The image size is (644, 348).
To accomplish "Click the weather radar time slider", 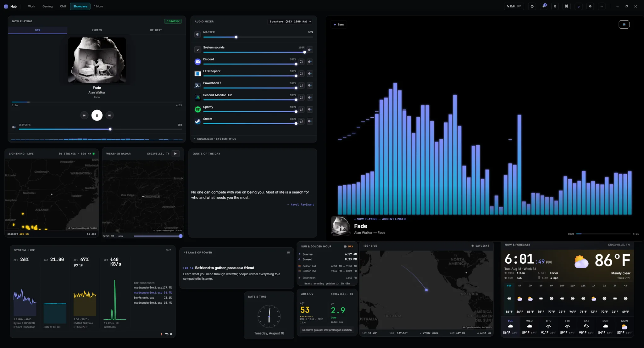I will (158, 236).
